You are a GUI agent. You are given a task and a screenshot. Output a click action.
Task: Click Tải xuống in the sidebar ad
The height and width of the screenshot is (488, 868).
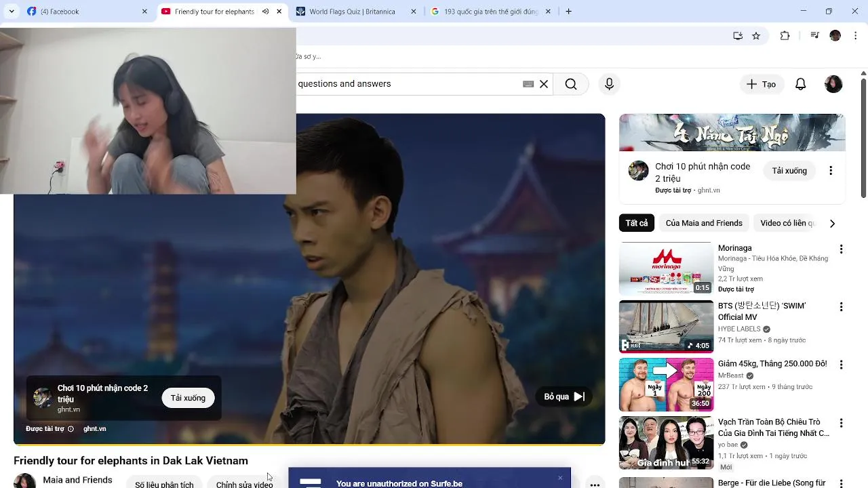(x=789, y=171)
